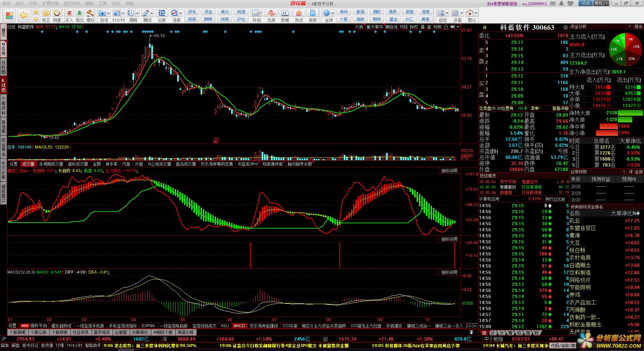The width and height of the screenshot is (644, 351).
Task: Click the notification bell icon
Action: [x=561, y=3]
